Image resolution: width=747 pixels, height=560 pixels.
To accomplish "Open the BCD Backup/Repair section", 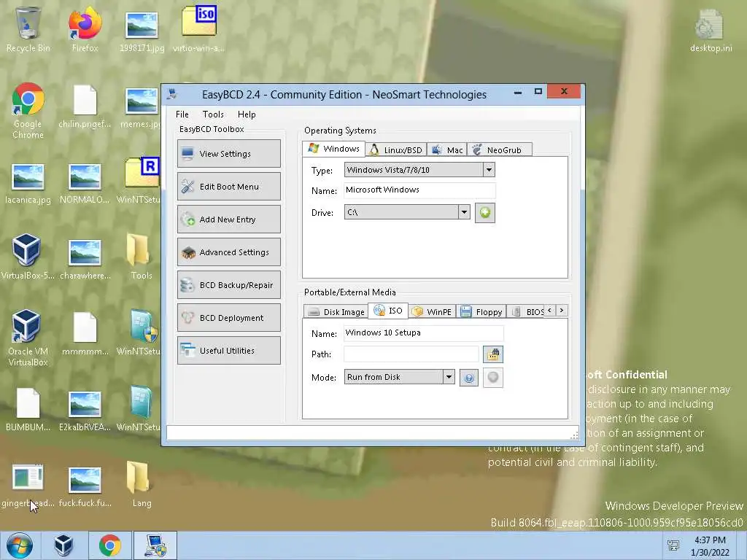I will (x=228, y=285).
